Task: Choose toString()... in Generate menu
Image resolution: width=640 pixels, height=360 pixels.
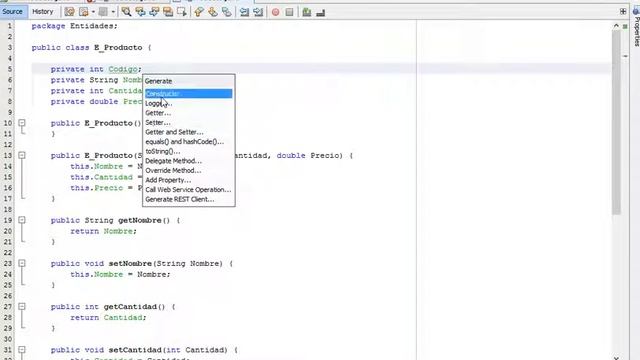Action: point(189,151)
